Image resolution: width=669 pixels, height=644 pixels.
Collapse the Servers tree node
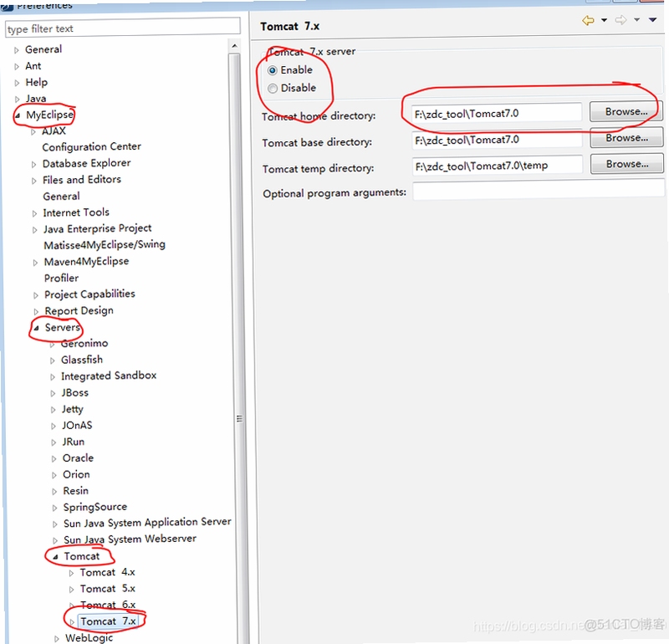pyautogui.click(x=36, y=328)
